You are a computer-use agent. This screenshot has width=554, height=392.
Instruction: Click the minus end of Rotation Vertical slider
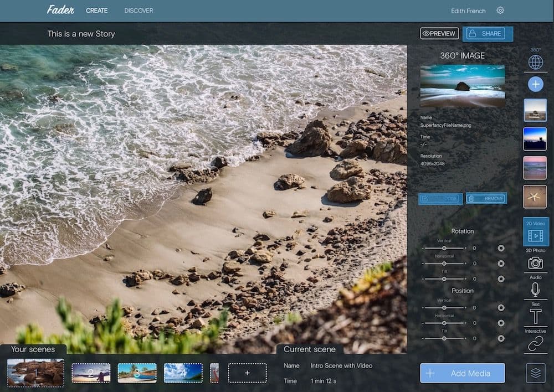point(423,248)
